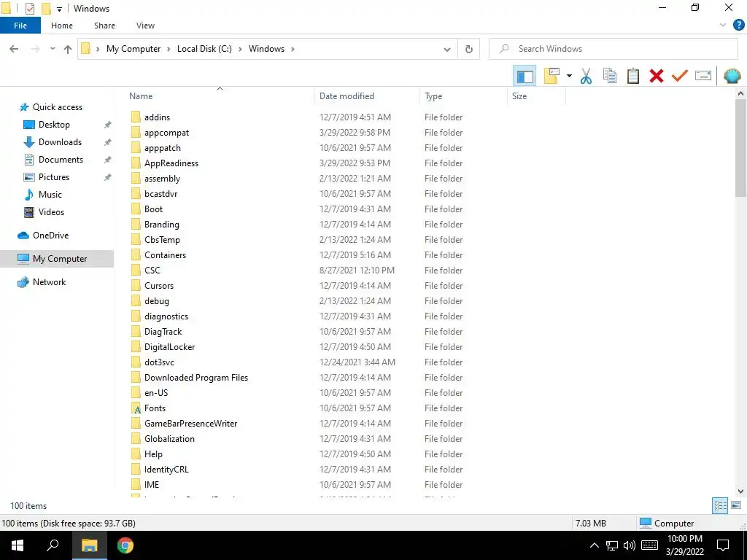Click the Cut scissors icon
747x560 pixels.
point(586,76)
